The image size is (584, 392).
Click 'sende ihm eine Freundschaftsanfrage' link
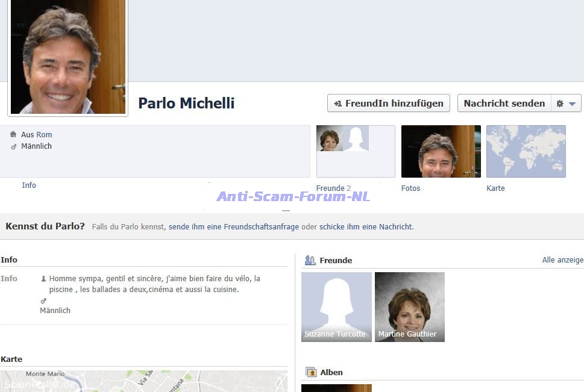pyautogui.click(x=234, y=227)
